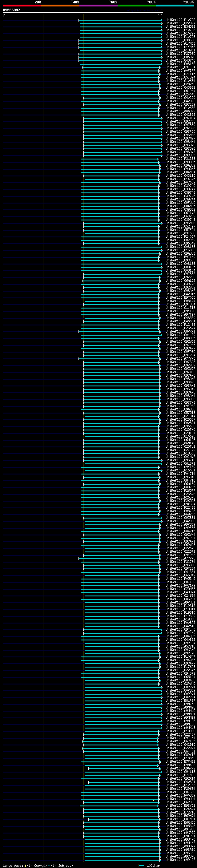Click the UniRef100_P00871 hit label
Image resolution: width=197 pixels, height=868 pixels.
180,423
